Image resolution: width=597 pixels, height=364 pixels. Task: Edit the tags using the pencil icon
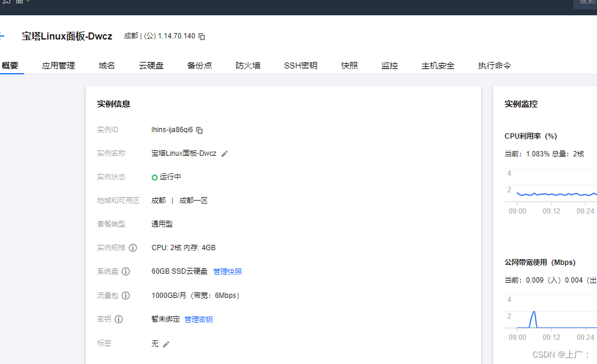(166, 344)
